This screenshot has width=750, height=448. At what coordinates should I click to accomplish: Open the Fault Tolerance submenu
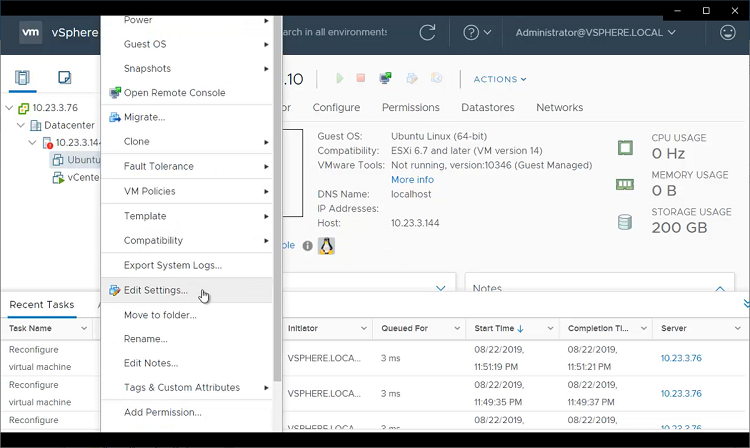coord(187,166)
